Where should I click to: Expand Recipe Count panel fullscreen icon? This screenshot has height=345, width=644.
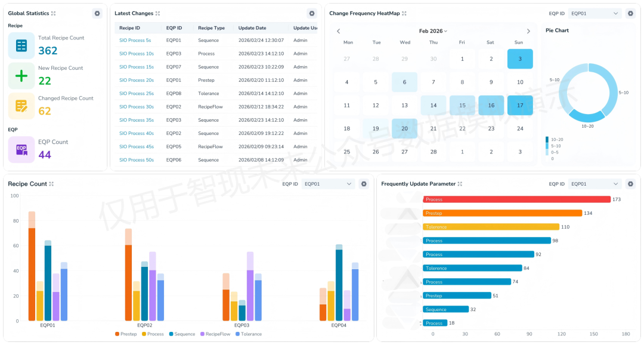(x=51, y=184)
